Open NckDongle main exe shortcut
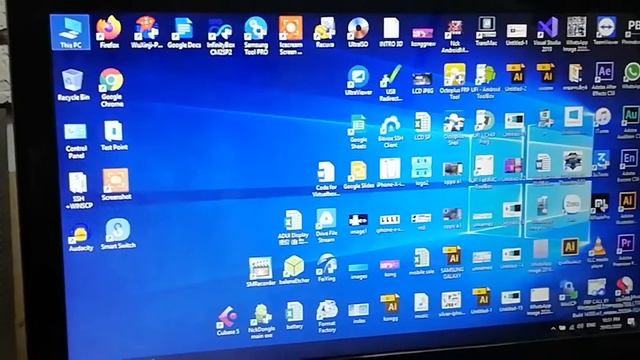The width and height of the screenshot is (640, 360). (261, 321)
